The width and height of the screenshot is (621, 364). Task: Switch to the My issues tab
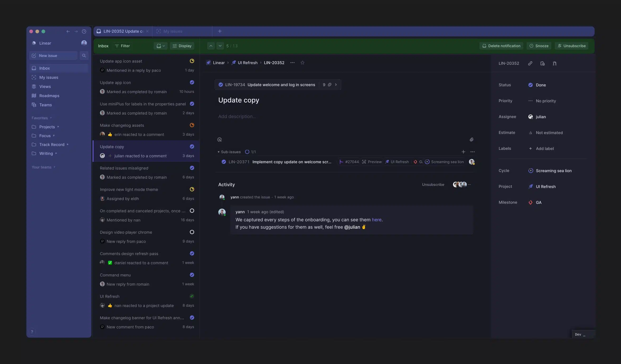[173, 31]
